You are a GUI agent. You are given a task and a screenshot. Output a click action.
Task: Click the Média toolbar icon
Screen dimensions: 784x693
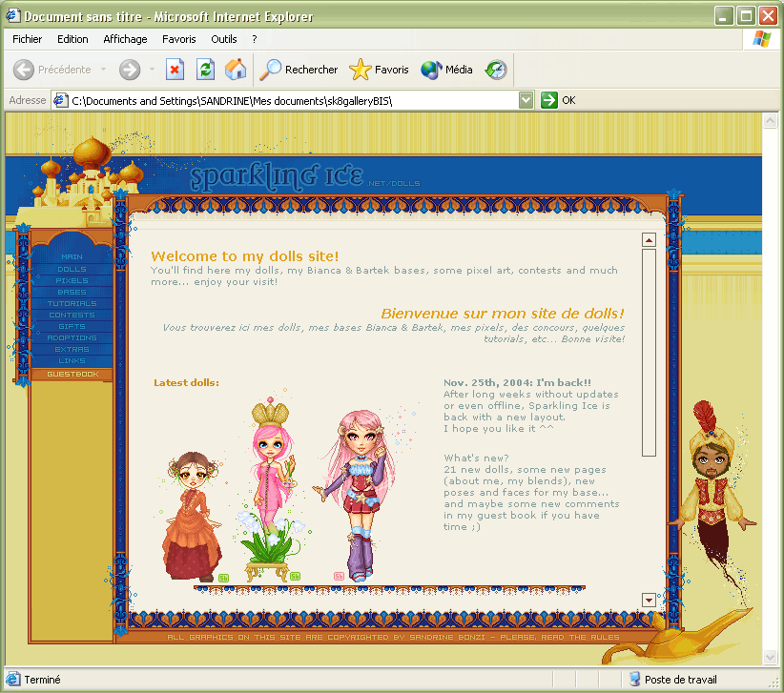446,70
